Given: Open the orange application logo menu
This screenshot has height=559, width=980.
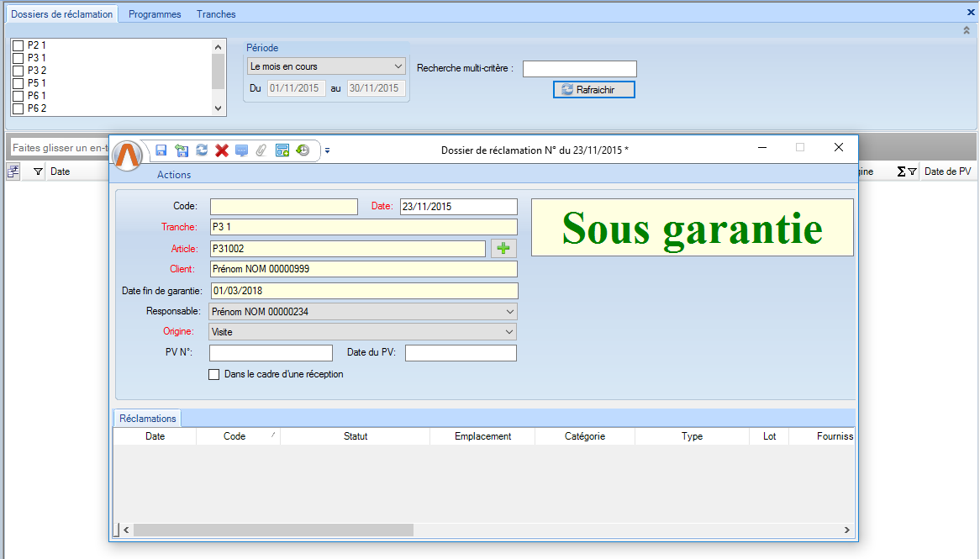Looking at the screenshot, I should (128, 156).
